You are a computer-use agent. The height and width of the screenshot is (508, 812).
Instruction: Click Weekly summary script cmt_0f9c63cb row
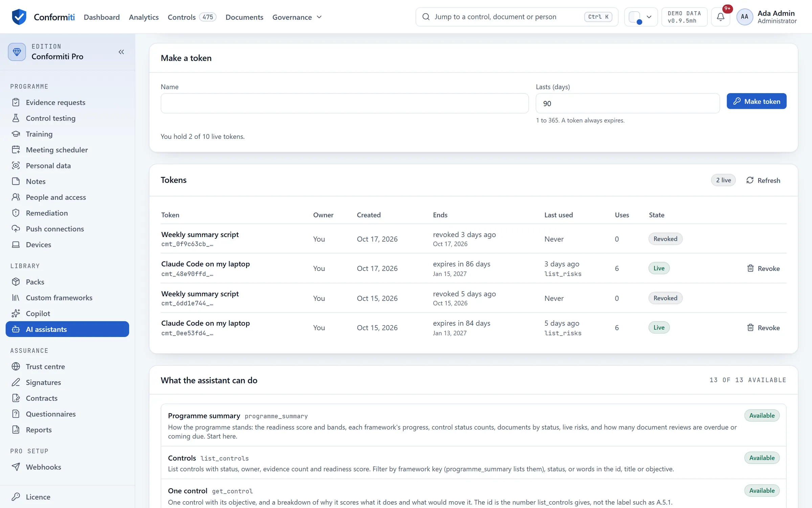click(x=473, y=239)
